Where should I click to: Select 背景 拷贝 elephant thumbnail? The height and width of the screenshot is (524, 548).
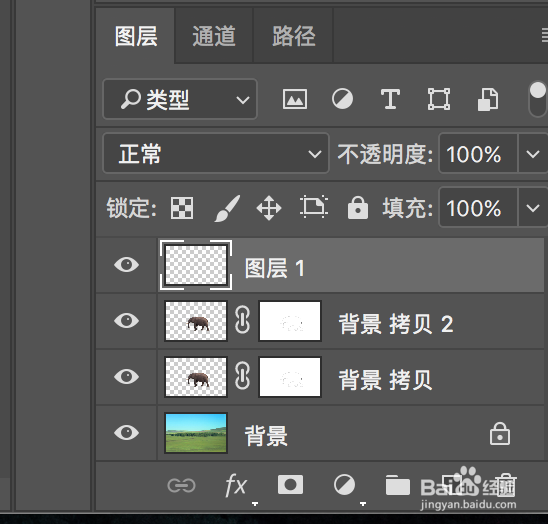[x=196, y=376]
